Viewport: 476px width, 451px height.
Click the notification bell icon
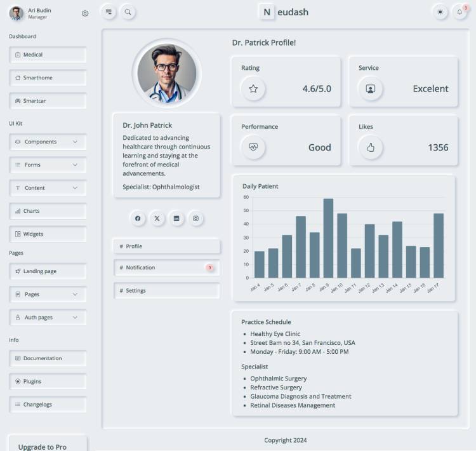tap(459, 12)
